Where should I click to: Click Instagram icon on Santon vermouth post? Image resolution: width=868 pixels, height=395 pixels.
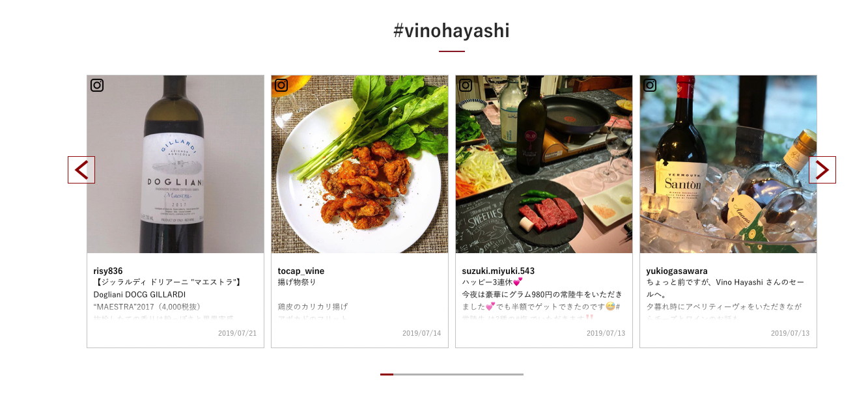coord(650,85)
